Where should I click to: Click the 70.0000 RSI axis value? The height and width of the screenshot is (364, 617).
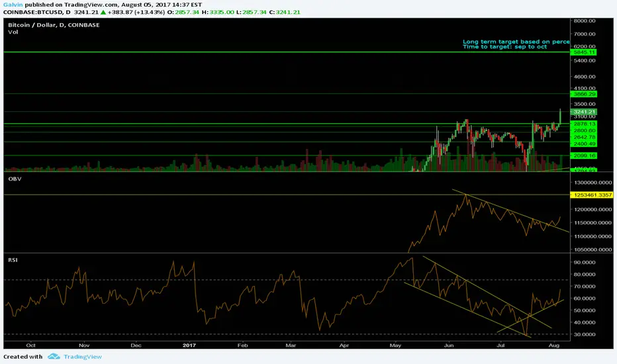tap(585, 287)
